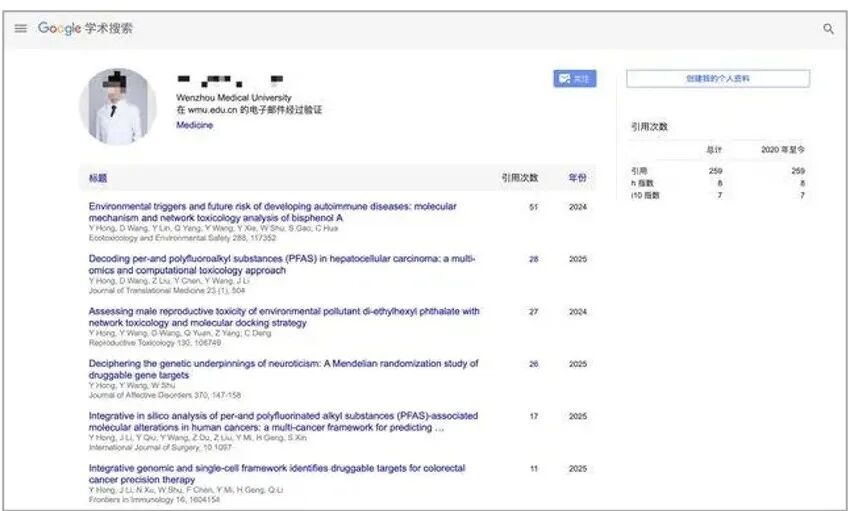This screenshot has width=849, height=511.
Task: Open the PFAS hepatocellular carcinoma paper
Action: tap(282, 264)
